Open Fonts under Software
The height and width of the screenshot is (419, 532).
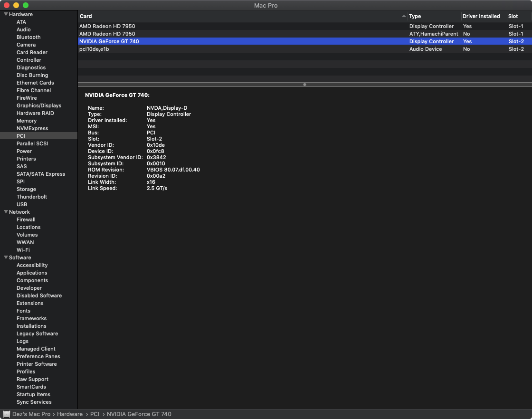[23, 311]
